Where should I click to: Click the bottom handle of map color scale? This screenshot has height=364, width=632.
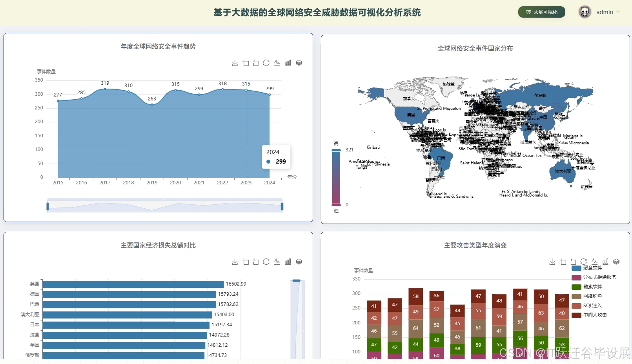click(336, 205)
